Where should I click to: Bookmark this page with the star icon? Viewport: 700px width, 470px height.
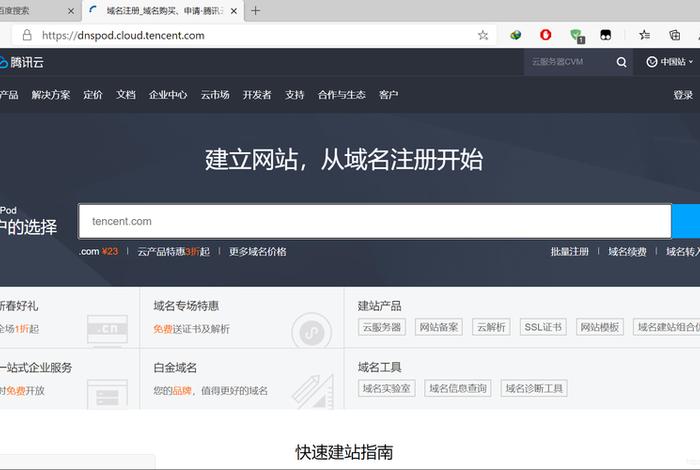[x=483, y=35]
